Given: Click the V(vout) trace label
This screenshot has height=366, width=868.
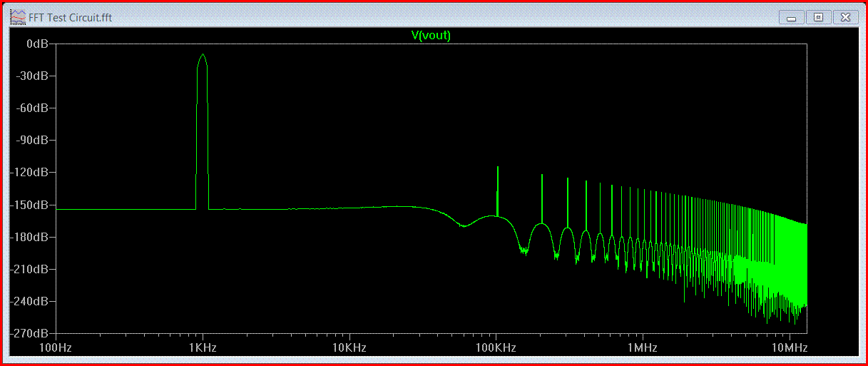Looking at the screenshot, I should (431, 35).
